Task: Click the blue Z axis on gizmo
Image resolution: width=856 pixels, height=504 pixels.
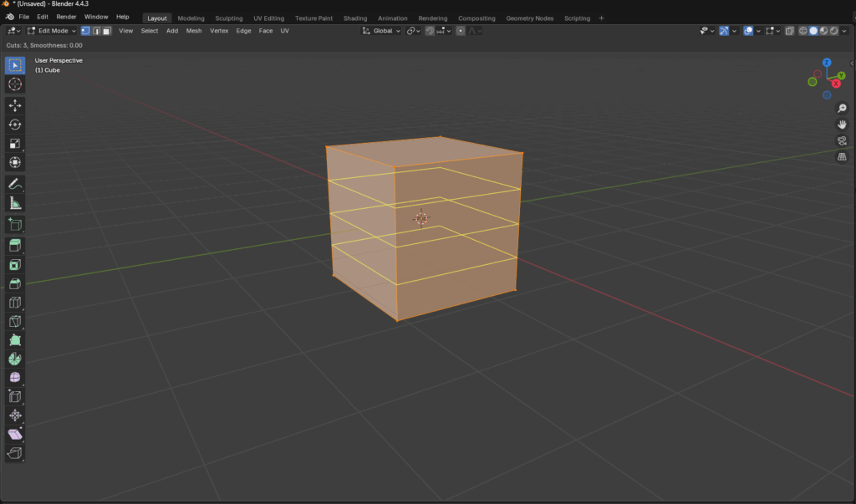Action: coord(827,63)
